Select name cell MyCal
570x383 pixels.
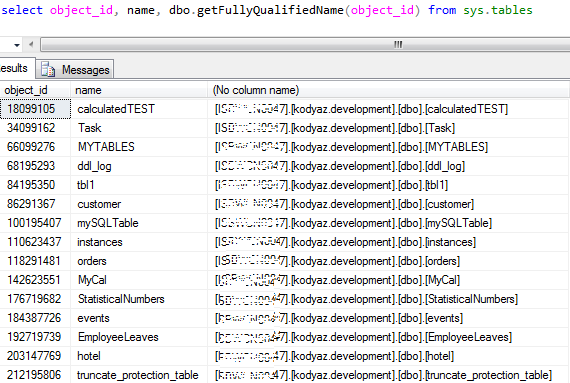tap(139, 280)
